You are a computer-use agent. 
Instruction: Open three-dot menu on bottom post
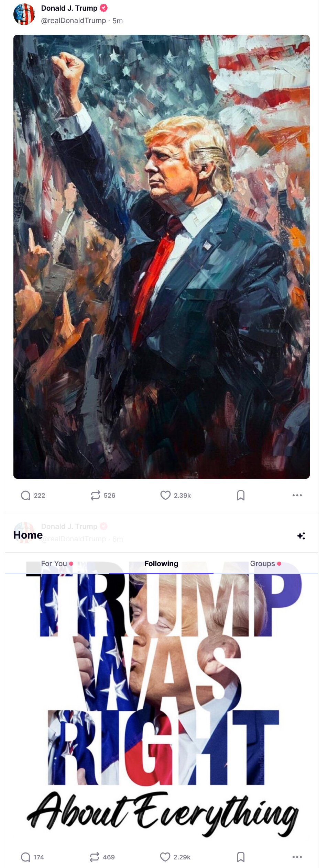coord(297,857)
